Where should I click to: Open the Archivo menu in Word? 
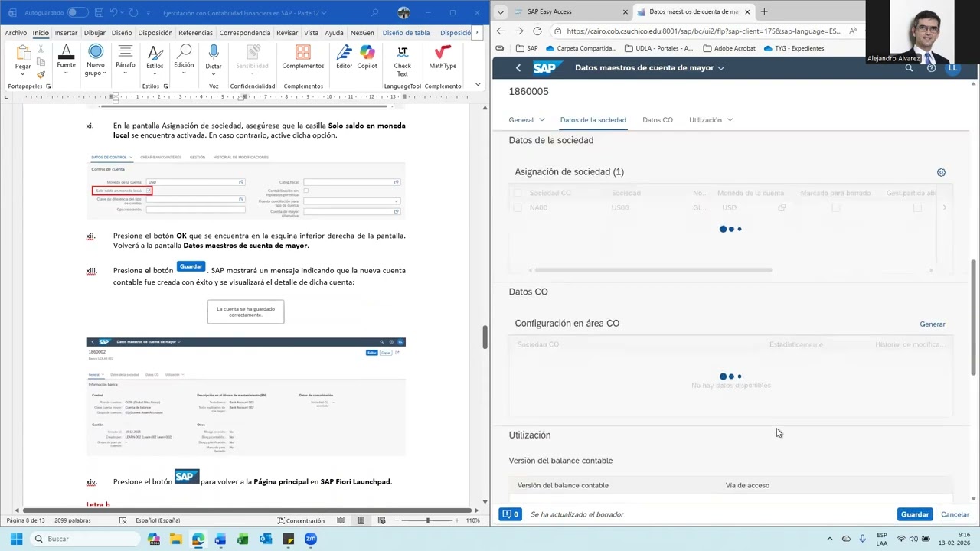tap(15, 33)
